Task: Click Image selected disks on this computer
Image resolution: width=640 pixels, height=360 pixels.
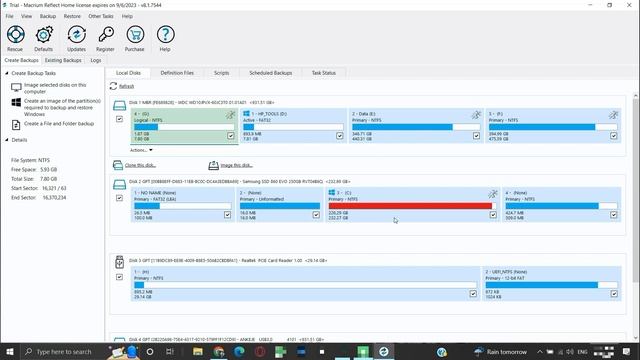Action: pyautogui.click(x=55, y=88)
